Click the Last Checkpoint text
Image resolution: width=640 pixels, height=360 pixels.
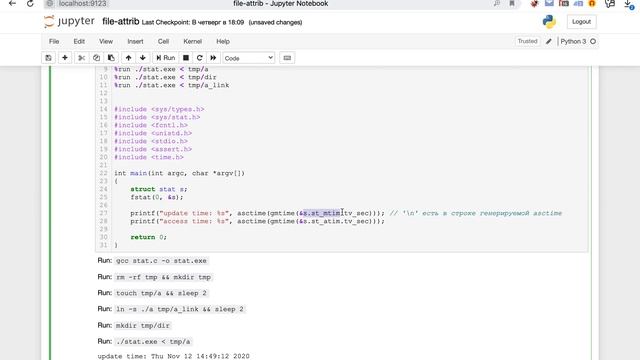pyautogui.click(x=193, y=22)
